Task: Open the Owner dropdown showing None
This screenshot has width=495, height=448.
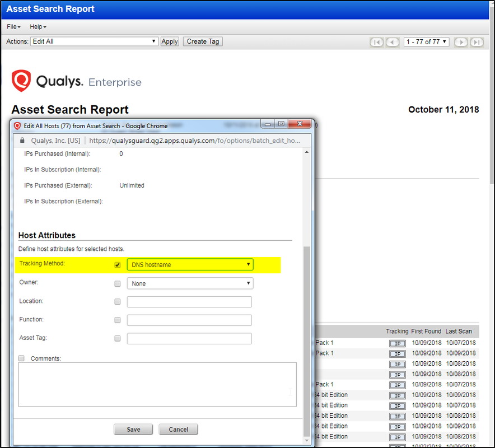Action: (x=190, y=283)
